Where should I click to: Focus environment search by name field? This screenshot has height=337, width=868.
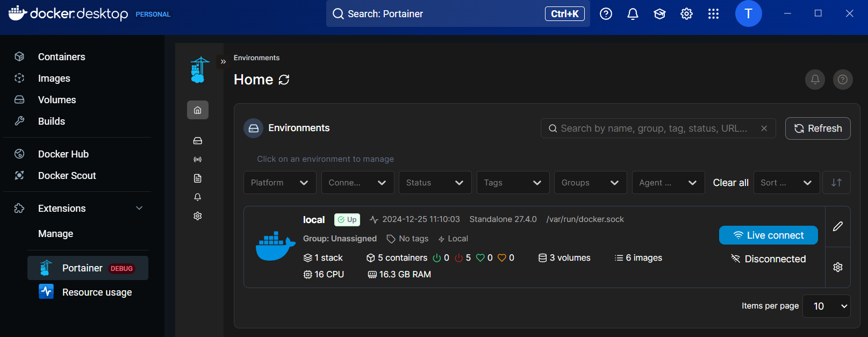click(x=658, y=128)
